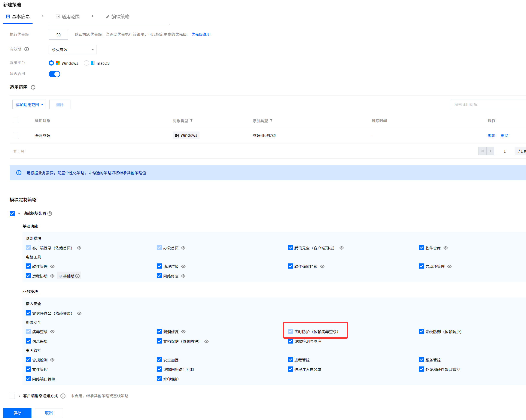
Task: Click info icon beside 适用范围 heading
Action: pos(33,87)
